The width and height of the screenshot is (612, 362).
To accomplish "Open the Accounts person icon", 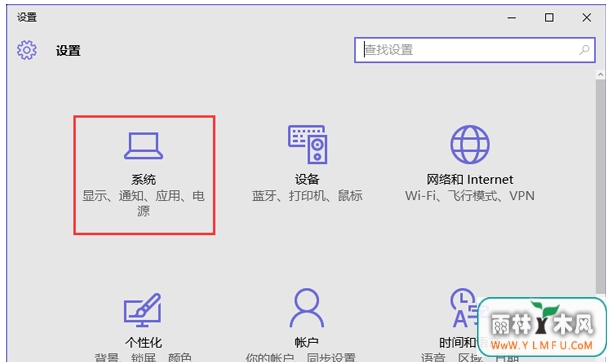I will [x=307, y=308].
